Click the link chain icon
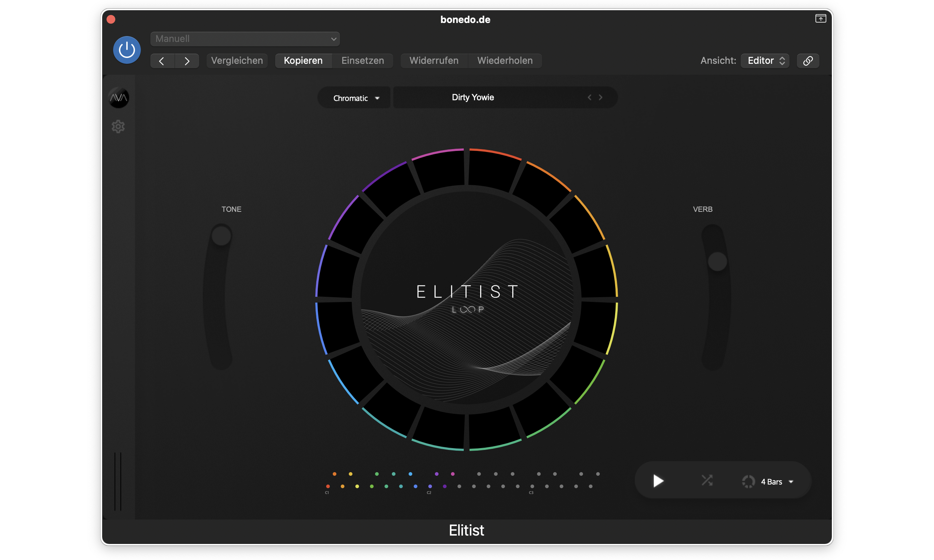The height and width of the screenshot is (560, 934). 807,61
